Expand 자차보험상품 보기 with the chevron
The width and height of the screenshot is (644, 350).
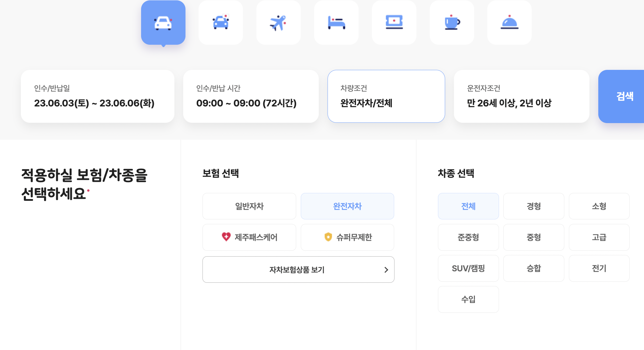[x=298, y=269]
